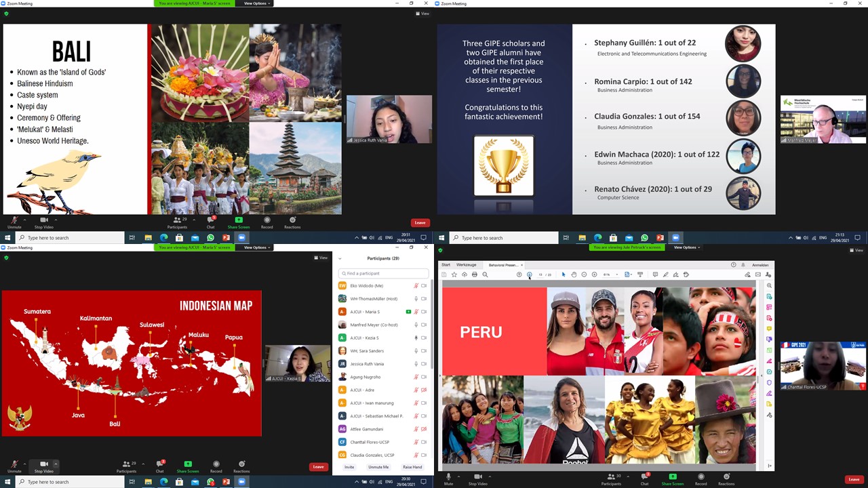This screenshot has height=488, width=868.
Task: Click the bookmark star icon in the PDF toolbar
Action: pyautogui.click(x=454, y=274)
